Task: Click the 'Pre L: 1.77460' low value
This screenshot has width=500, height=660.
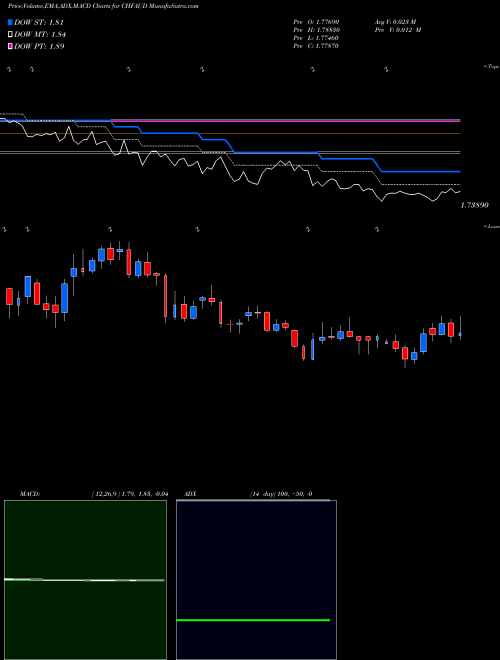Action: coord(316,38)
